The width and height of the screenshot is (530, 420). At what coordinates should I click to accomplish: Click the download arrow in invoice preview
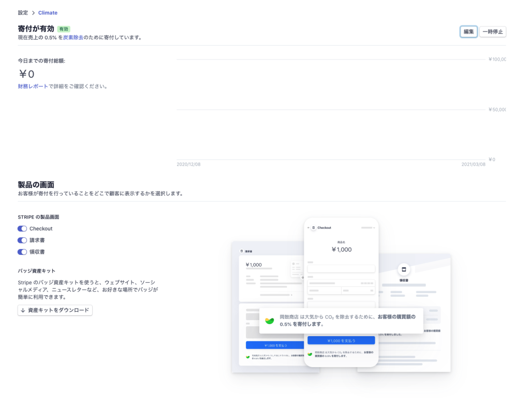(303, 277)
